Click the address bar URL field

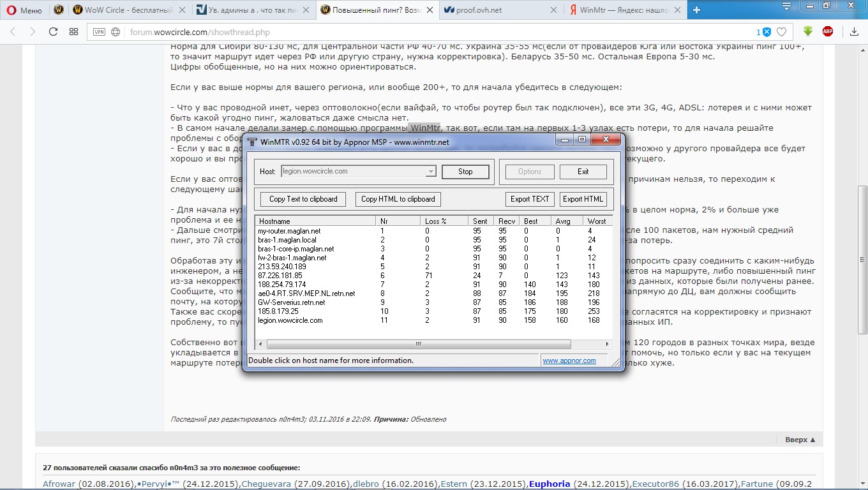(x=383, y=32)
